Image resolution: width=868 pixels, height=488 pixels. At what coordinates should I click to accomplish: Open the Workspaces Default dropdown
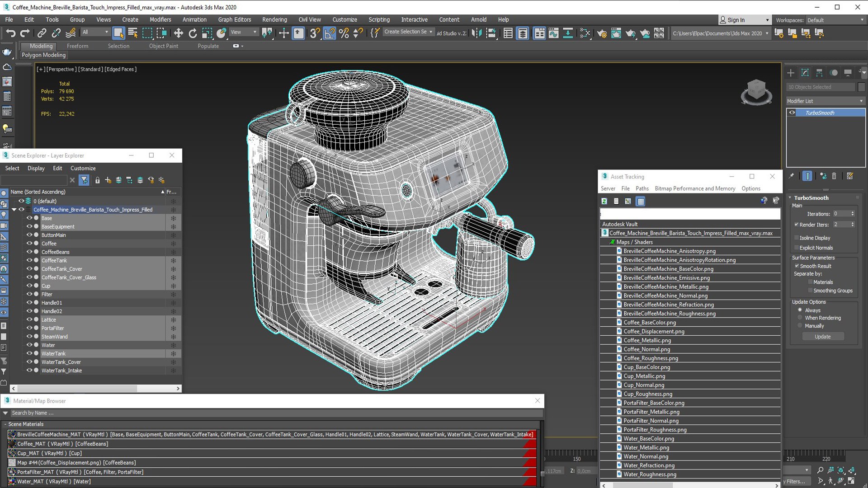pyautogui.click(x=835, y=20)
